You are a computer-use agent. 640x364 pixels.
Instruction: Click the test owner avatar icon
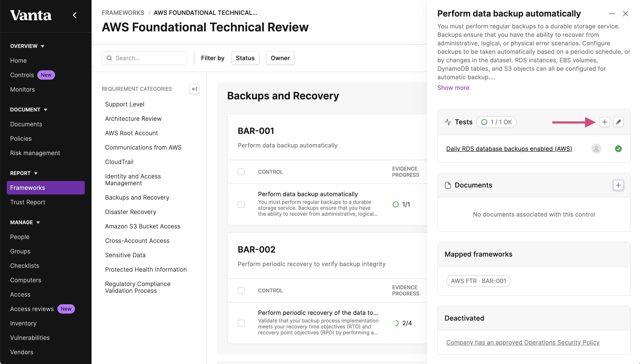coord(596,149)
